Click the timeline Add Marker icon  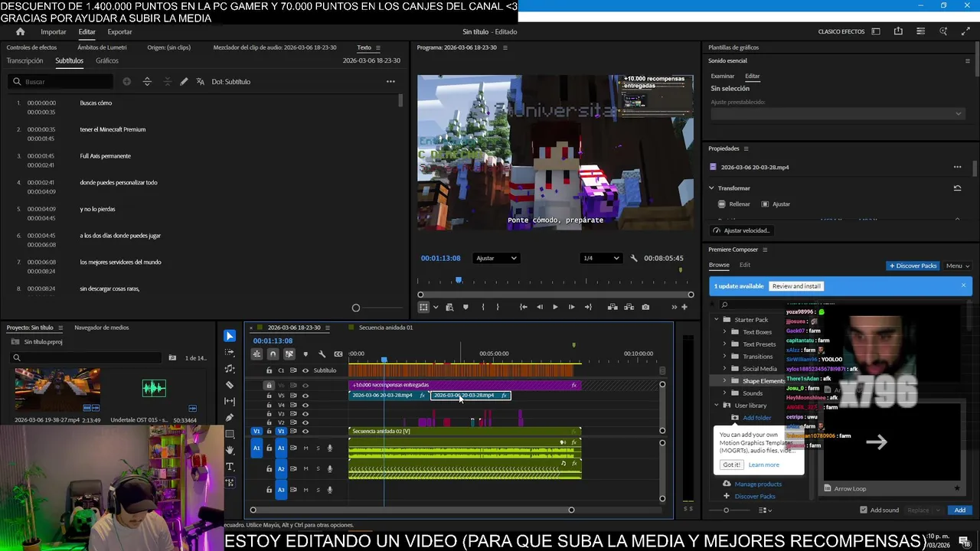305,354
